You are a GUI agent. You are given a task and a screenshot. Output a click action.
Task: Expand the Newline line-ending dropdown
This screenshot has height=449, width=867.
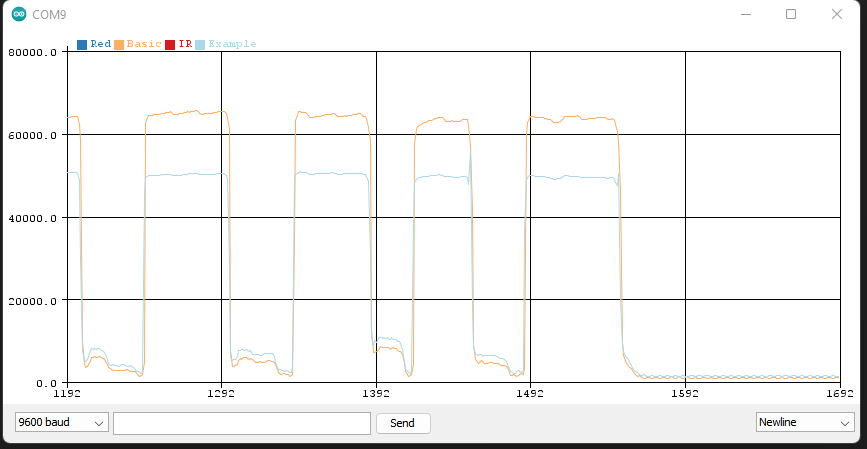[x=803, y=423]
